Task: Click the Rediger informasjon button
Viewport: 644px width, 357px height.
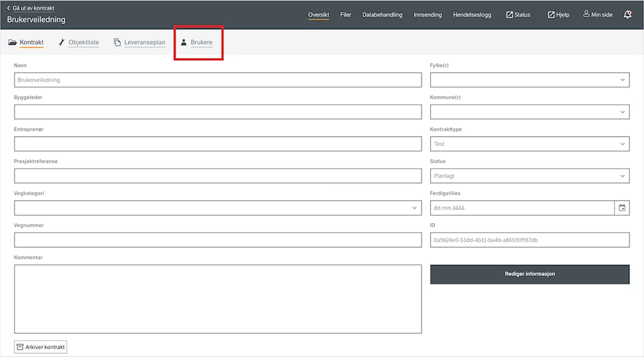Action: [529, 274]
